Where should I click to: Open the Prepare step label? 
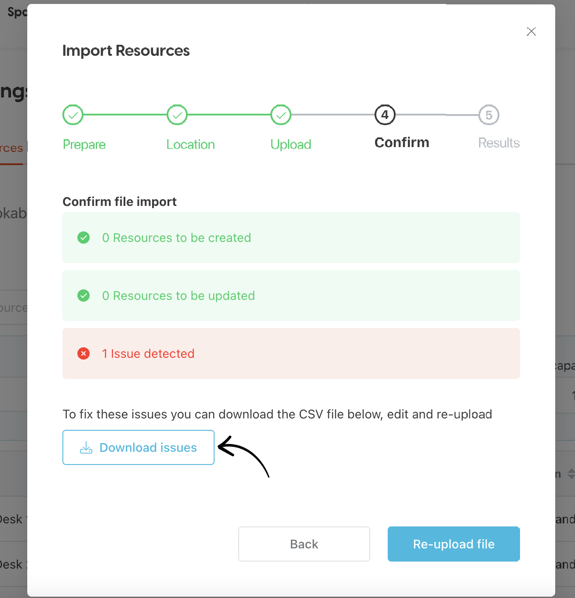[84, 145]
